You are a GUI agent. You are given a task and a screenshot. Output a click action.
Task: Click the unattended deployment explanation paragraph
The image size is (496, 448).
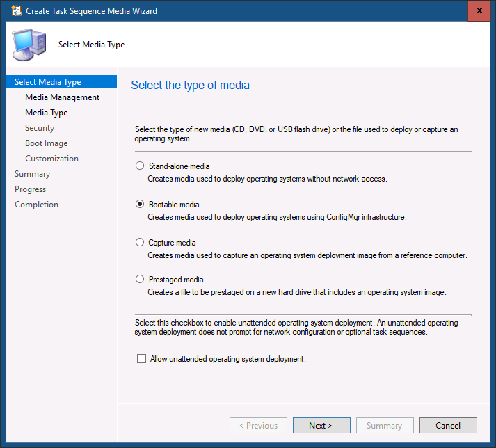click(296, 327)
